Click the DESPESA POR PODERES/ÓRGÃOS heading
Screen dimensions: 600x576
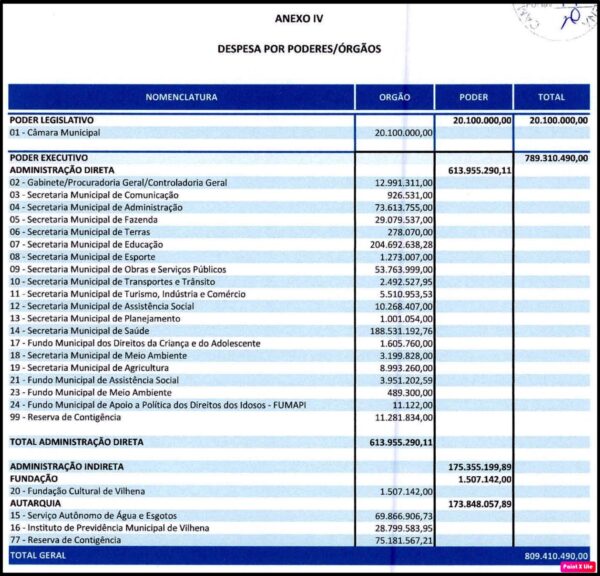pyautogui.click(x=299, y=48)
